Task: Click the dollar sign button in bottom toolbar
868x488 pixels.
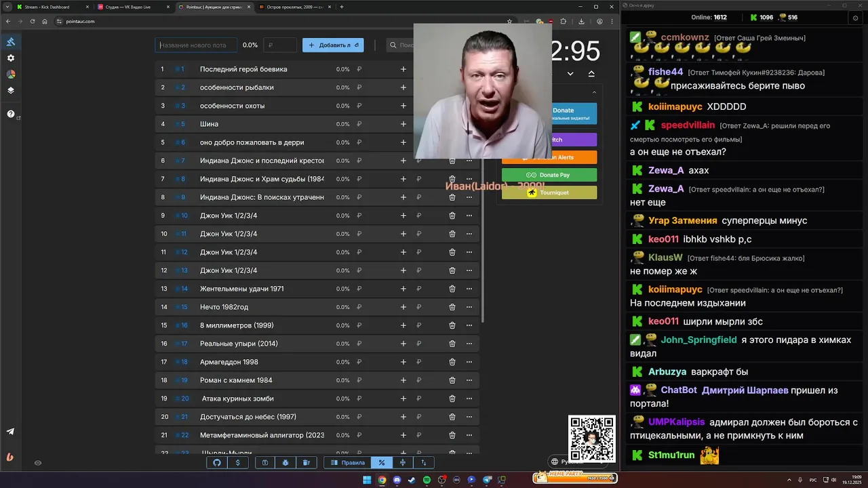Action: click(x=237, y=462)
